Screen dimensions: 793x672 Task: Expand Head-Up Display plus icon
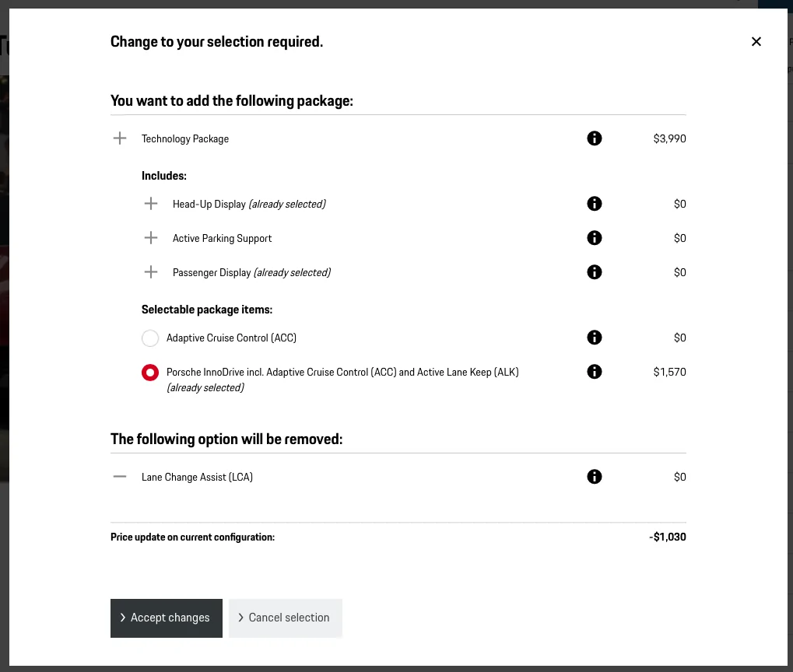[151, 203]
